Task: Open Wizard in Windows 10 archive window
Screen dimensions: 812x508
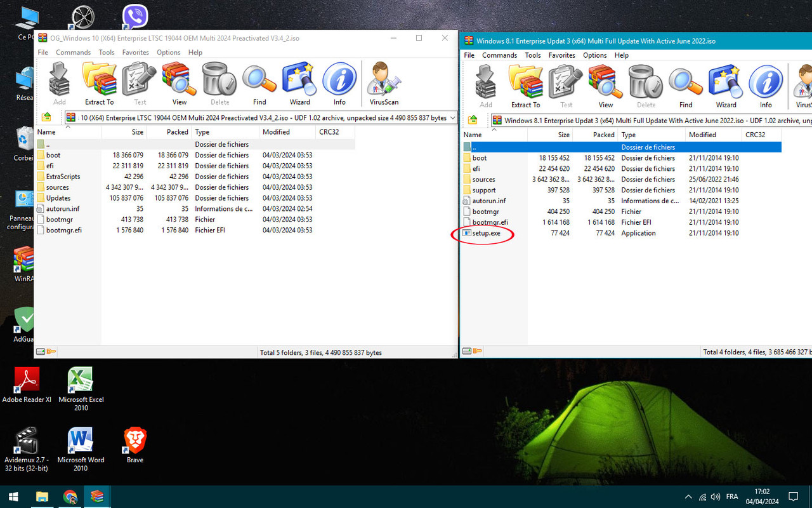Action: 299,84
